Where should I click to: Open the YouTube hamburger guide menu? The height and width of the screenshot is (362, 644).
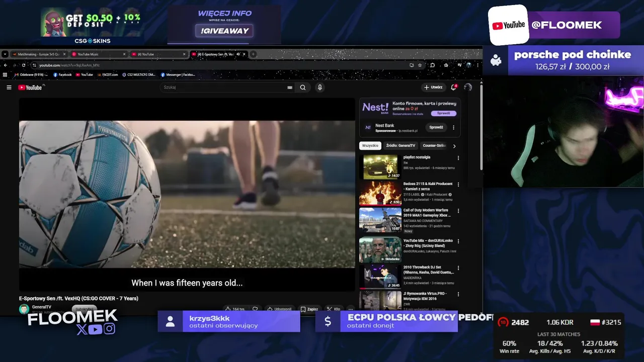(x=9, y=87)
